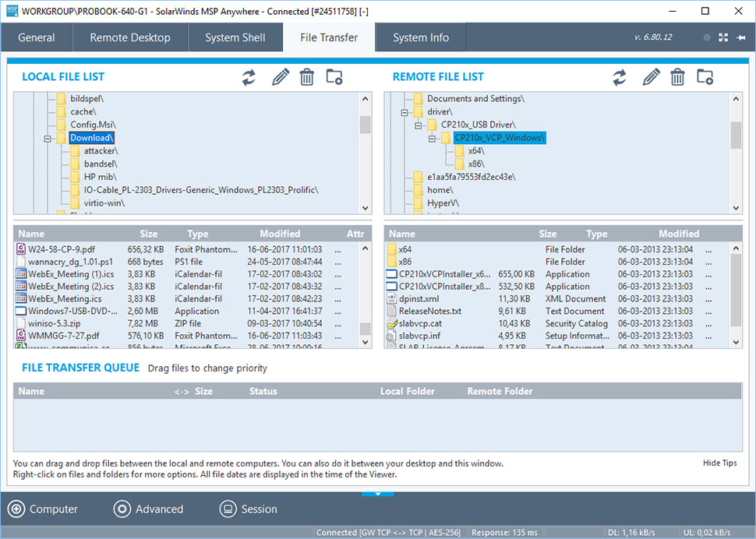This screenshot has height=539, width=756.
Task: Select the IO-Cable_PL-2303 drivers folder
Action: tap(201, 190)
